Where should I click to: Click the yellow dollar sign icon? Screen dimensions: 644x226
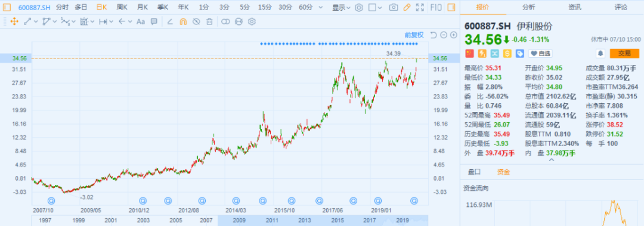(x=507, y=54)
